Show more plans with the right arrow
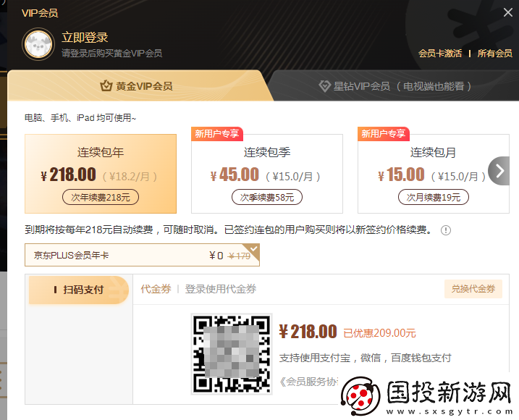 pyautogui.click(x=499, y=171)
